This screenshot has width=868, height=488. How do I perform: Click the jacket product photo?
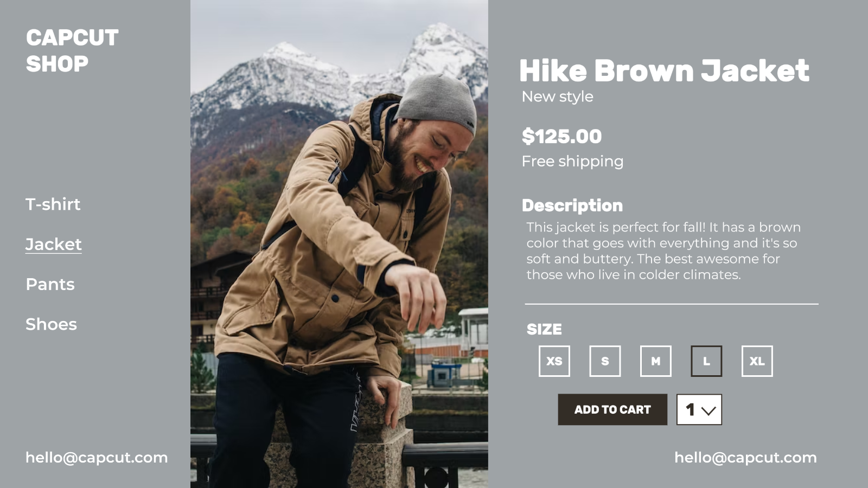(339, 244)
